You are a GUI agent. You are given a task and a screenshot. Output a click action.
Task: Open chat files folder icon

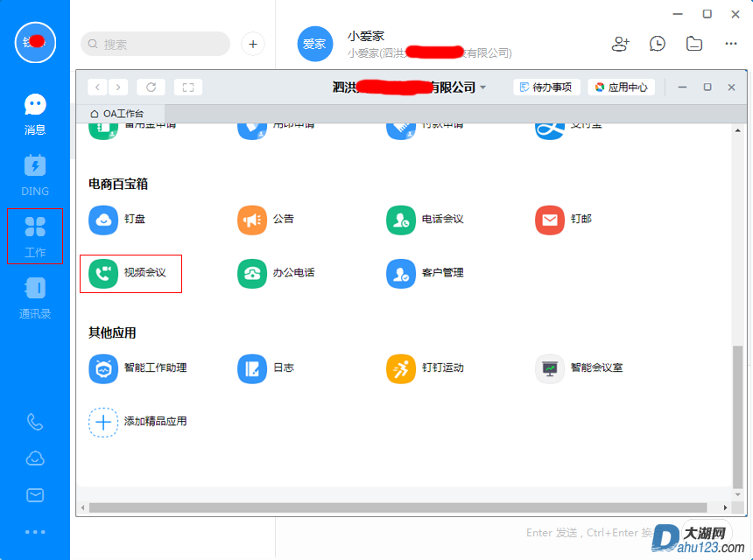[x=694, y=44]
